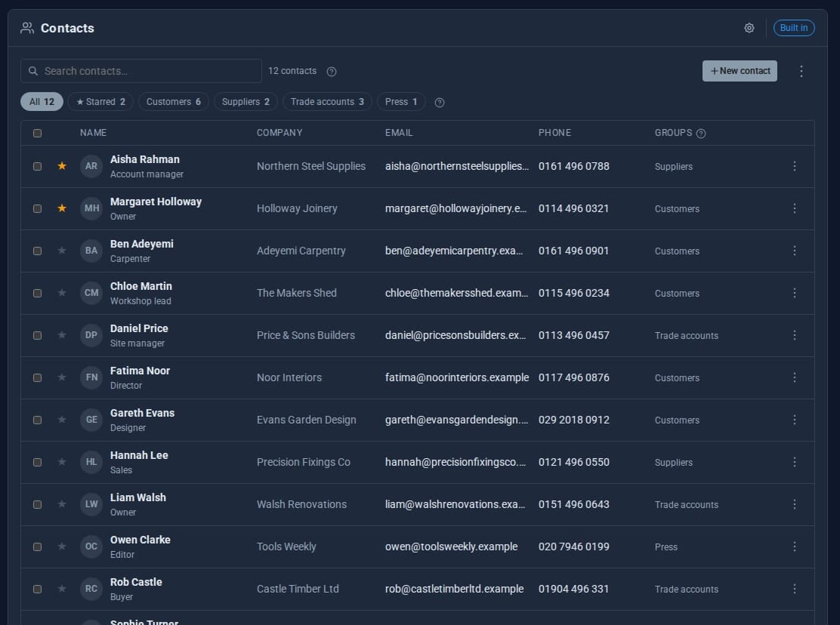Screen dimensions: 840x625
Task: Click the help icon after the Press filter
Action: click(x=440, y=103)
